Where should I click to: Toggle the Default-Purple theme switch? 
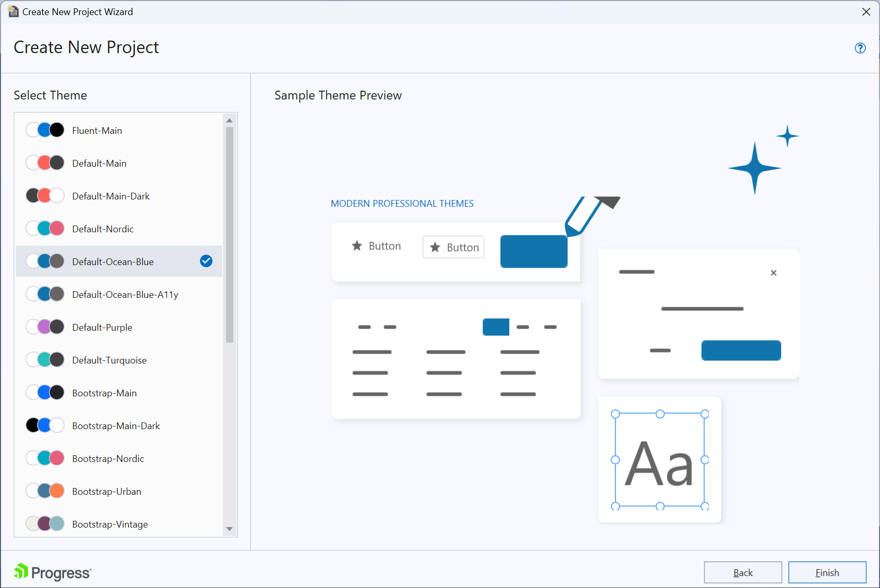pyautogui.click(x=45, y=327)
